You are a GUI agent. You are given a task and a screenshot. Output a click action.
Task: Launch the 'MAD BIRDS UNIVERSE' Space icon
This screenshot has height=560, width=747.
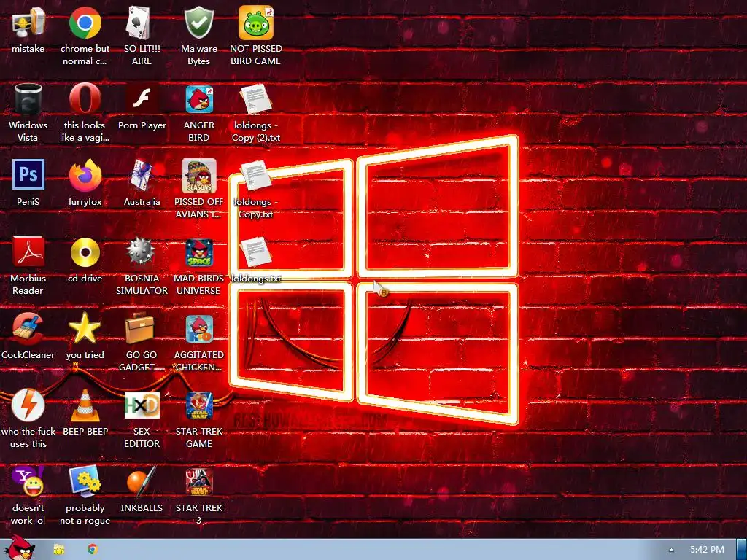point(199,252)
